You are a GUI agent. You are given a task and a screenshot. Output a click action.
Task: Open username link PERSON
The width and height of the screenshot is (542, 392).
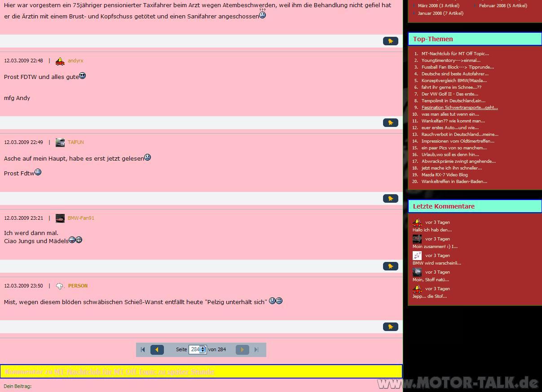(78, 286)
